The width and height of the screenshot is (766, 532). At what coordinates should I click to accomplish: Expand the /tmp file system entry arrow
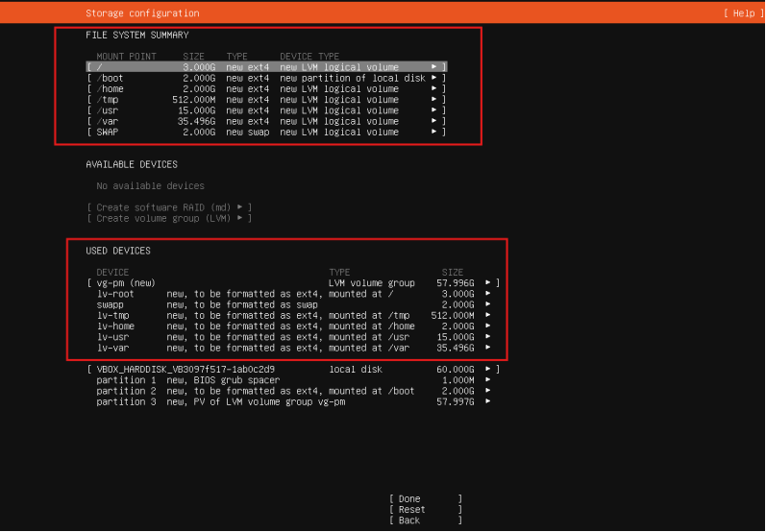tap(434, 100)
